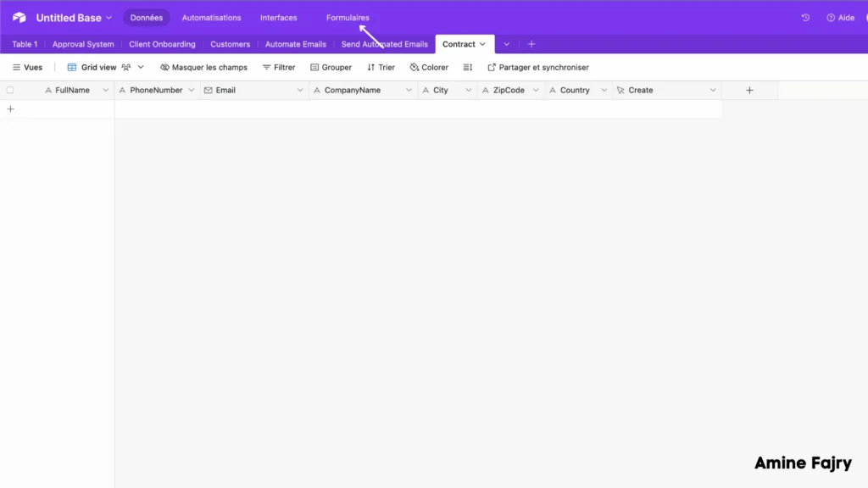Open Email column menu chevron

(300, 90)
